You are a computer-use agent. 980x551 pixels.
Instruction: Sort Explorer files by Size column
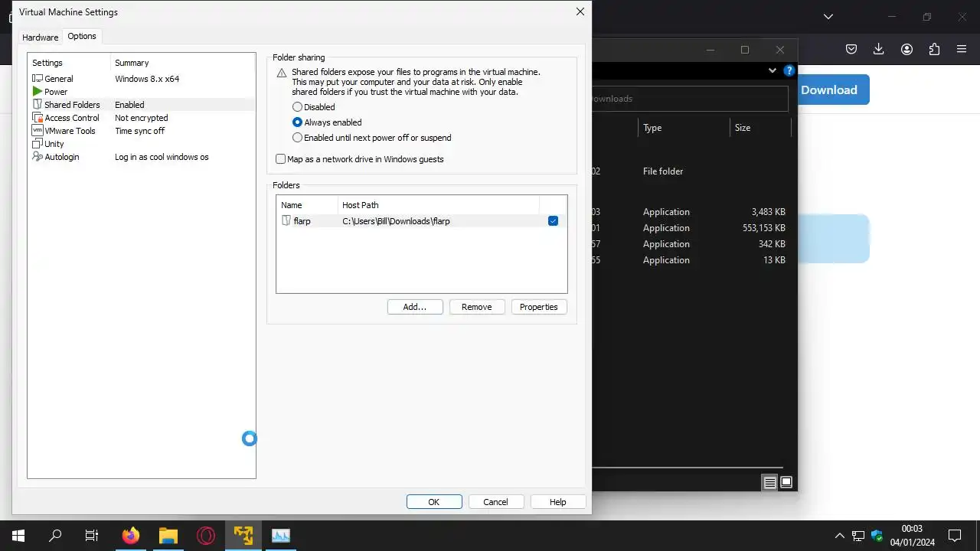click(760, 128)
